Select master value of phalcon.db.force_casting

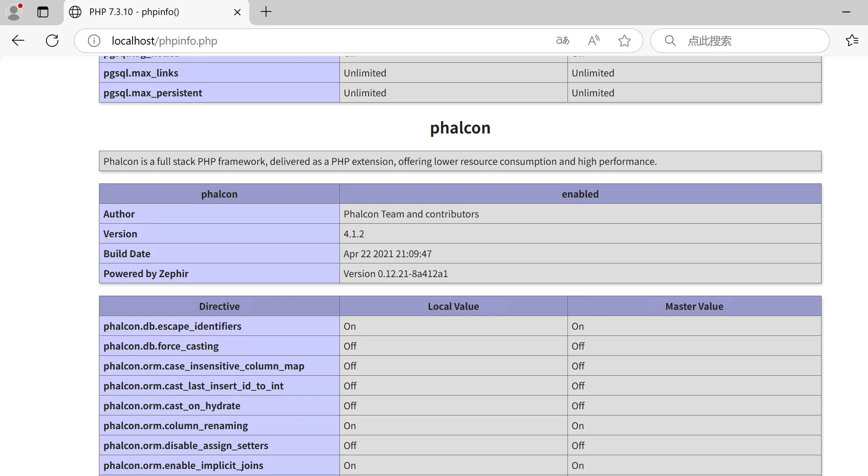pos(578,346)
